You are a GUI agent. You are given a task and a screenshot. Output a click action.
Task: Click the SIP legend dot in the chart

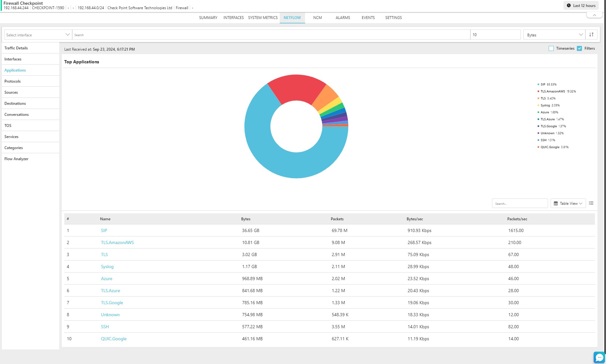538,85
